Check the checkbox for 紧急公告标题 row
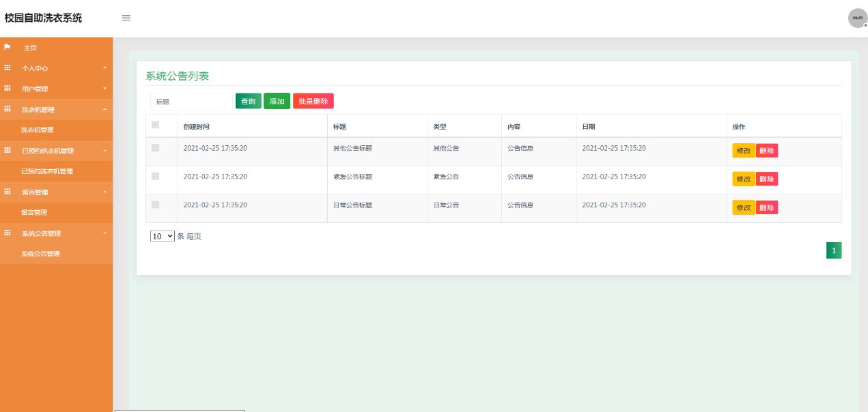 click(x=155, y=176)
